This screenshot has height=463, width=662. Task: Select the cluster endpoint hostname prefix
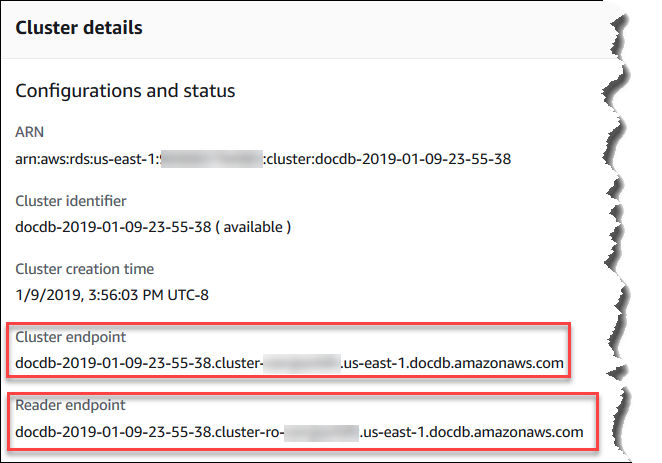(x=138, y=363)
